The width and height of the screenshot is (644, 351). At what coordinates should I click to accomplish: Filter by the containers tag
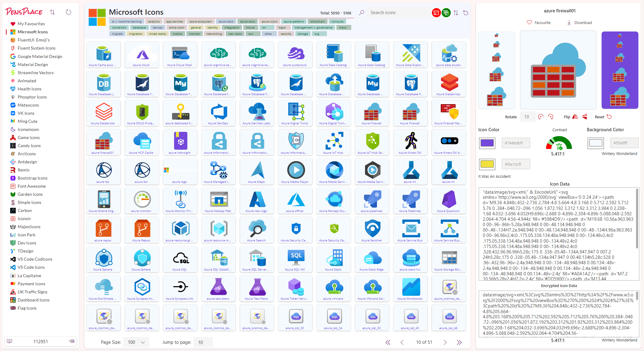coord(119,28)
